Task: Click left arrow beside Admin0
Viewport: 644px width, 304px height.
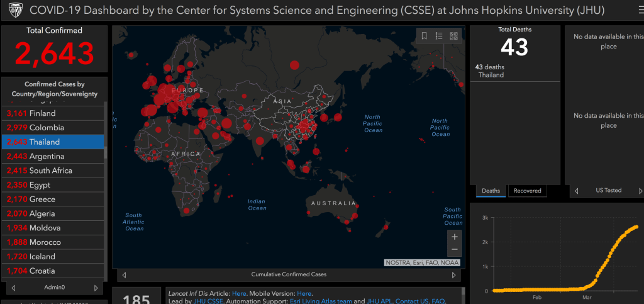Action: (11, 288)
